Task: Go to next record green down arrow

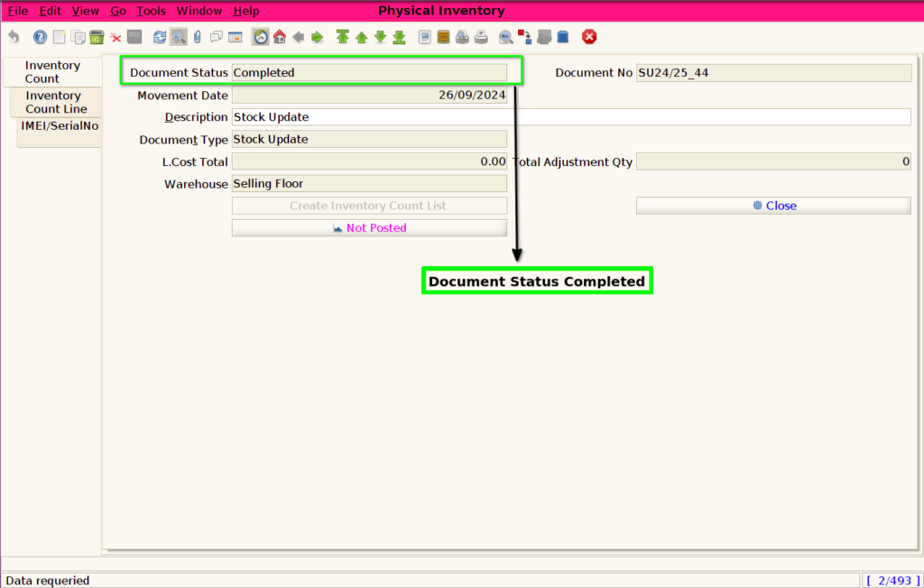Action: 380,37
